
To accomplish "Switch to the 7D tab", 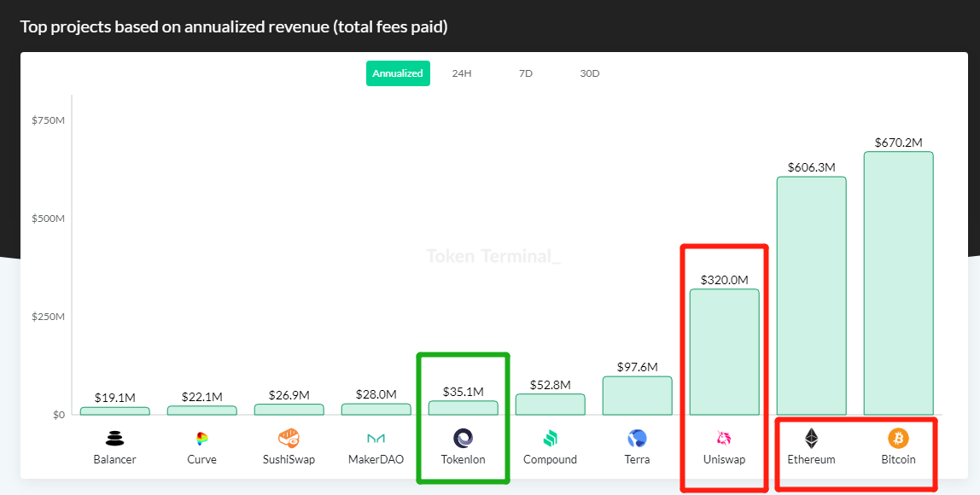I will coord(526,73).
